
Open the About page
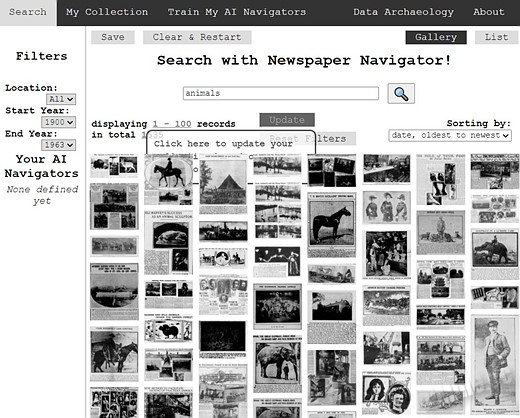point(489,12)
